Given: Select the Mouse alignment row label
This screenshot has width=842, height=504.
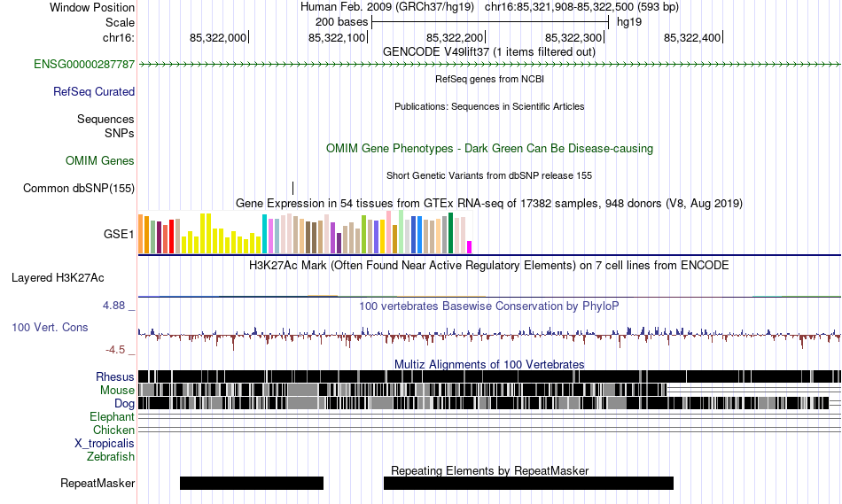Looking at the screenshot, I should click(x=116, y=391).
